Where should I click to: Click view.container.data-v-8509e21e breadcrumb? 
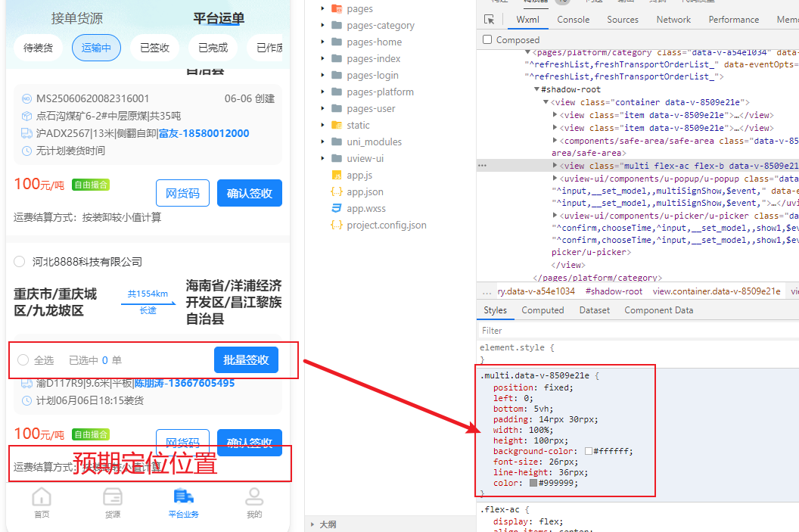(x=717, y=291)
